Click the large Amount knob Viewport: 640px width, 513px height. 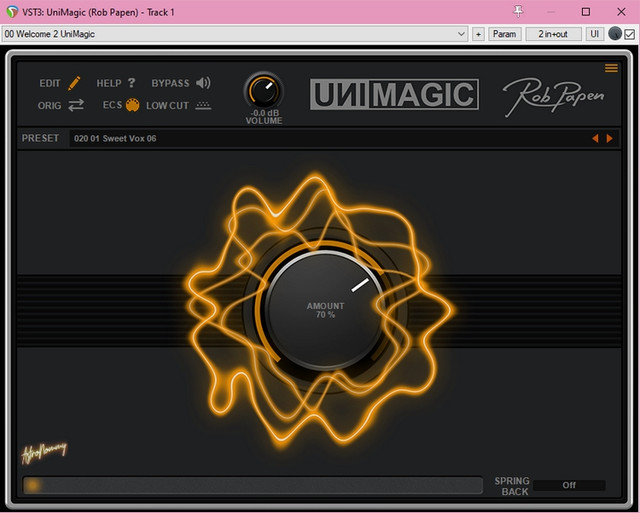pyautogui.click(x=325, y=310)
